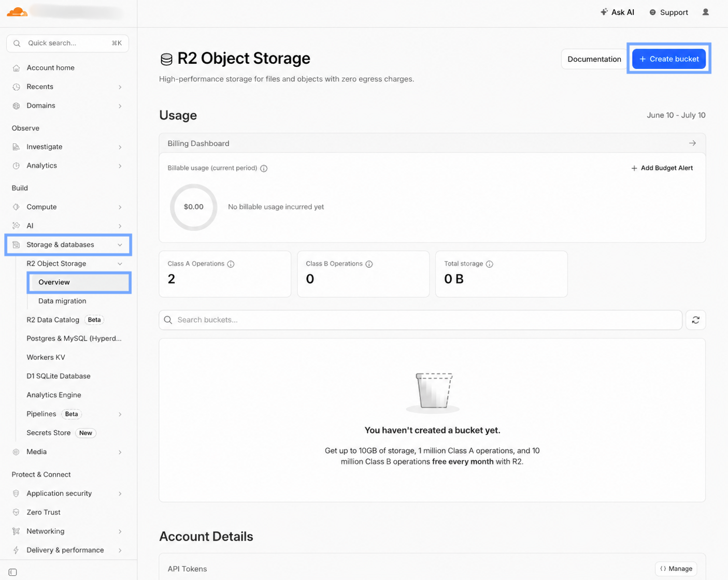Expand the Networking chevron
728x580 pixels.
pyautogui.click(x=120, y=531)
